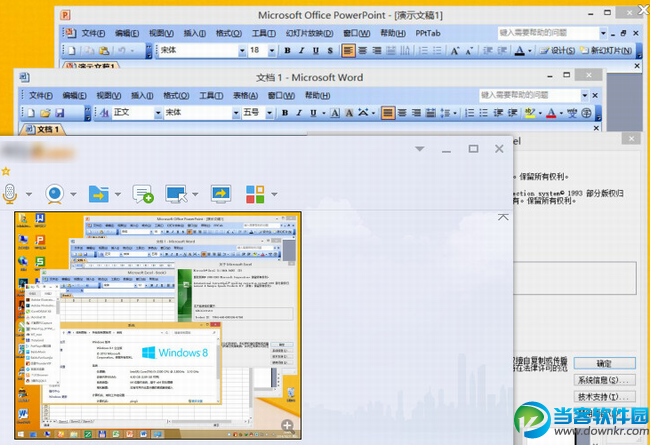Open font size 18 dropdown in PowerPoint
Image resolution: width=650 pixels, height=445 pixels.
point(272,51)
